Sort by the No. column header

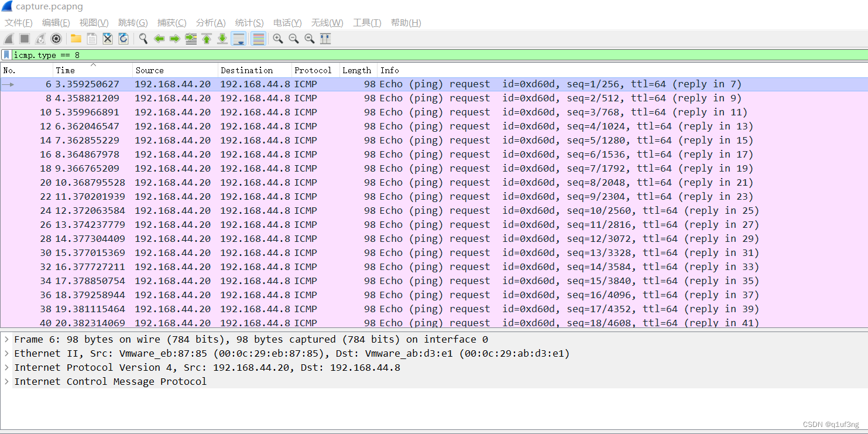[26, 70]
